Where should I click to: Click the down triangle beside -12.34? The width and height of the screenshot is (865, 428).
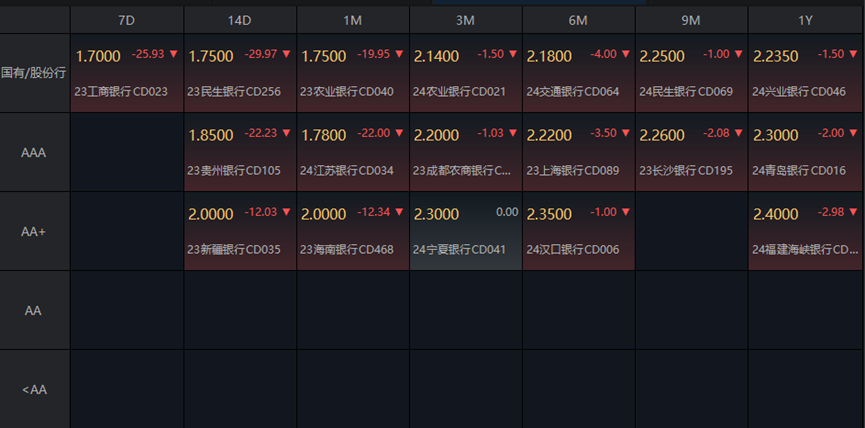(399, 212)
